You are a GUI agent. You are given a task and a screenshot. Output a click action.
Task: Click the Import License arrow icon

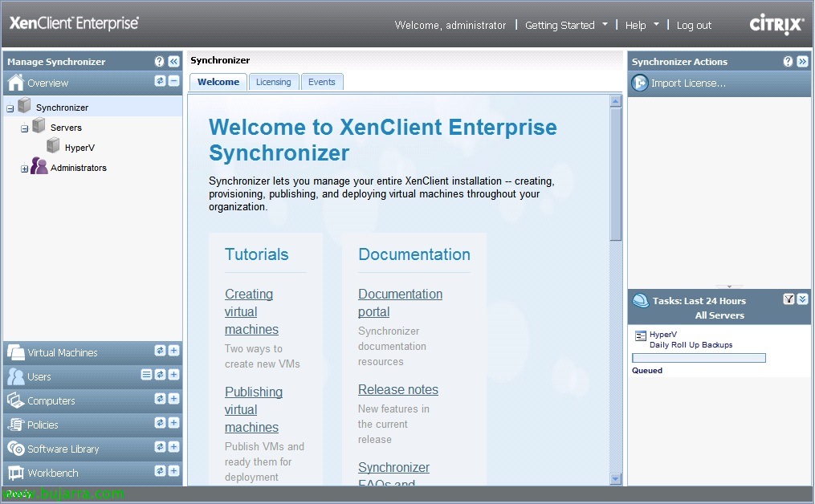[x=640, y=83]
